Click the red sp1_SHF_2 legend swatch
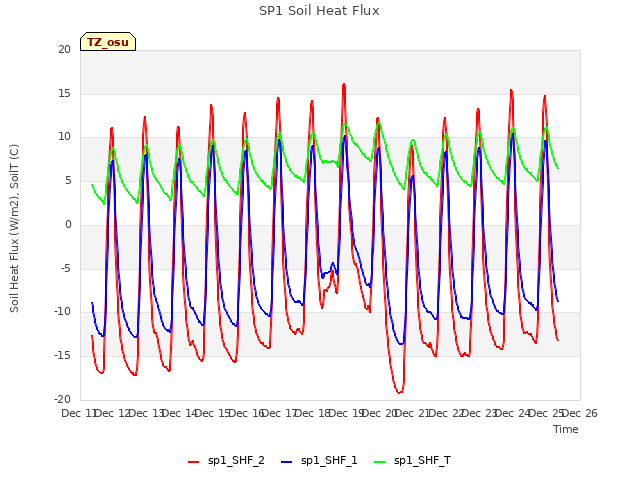The image size is (640, 480). pyautogui.click(x=193, y=462)
